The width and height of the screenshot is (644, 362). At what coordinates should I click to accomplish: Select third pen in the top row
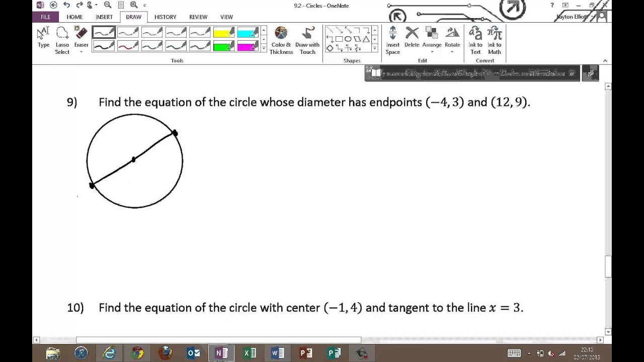pos(152,33)
